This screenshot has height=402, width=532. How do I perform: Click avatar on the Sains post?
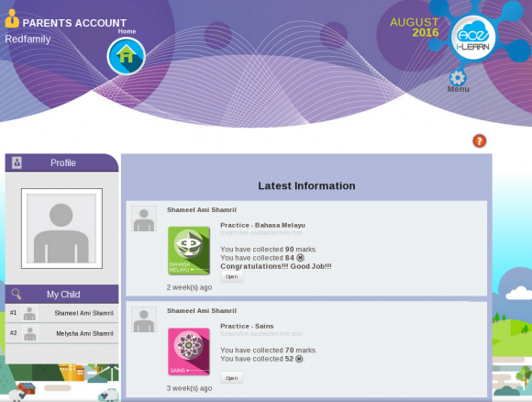pos(144,319)
